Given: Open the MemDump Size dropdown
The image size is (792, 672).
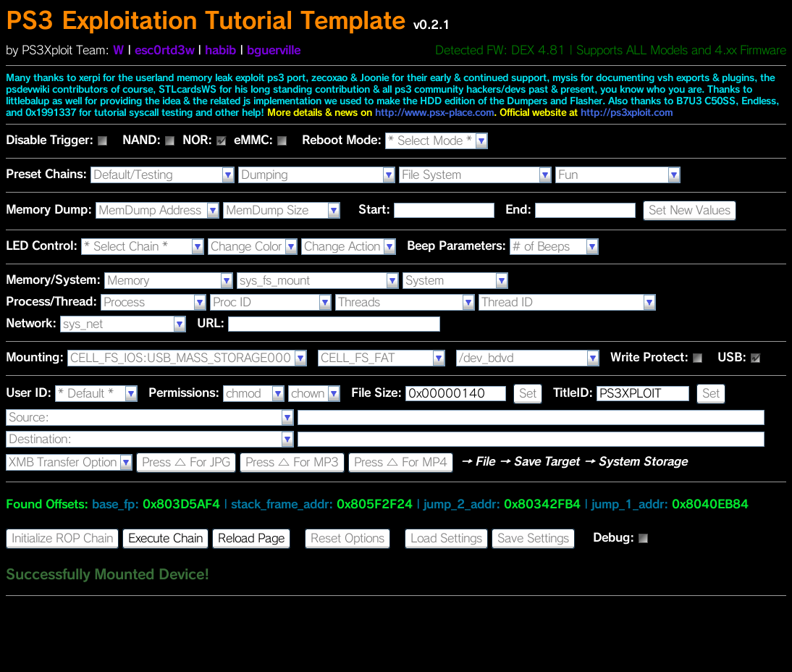Looking at the screenshot, I should (282, 210).
